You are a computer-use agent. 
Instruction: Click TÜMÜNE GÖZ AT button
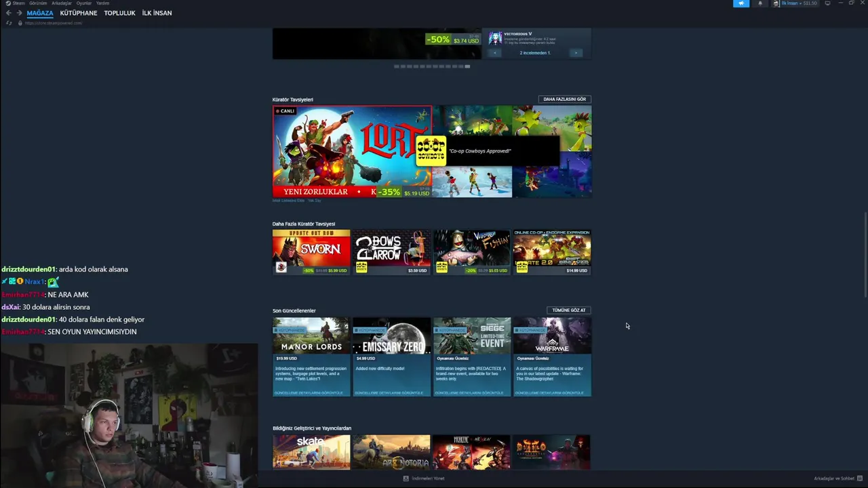pos(568,310)
